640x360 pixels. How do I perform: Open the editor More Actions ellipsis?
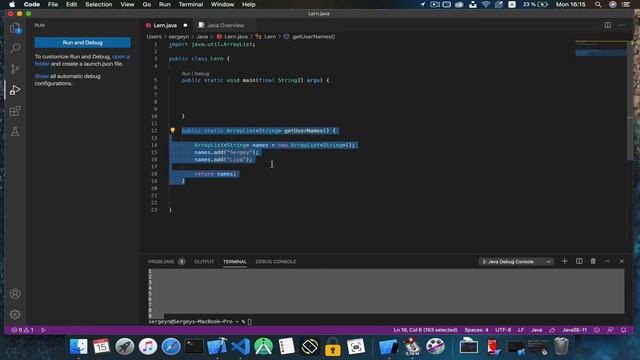[x=621, y=25]
